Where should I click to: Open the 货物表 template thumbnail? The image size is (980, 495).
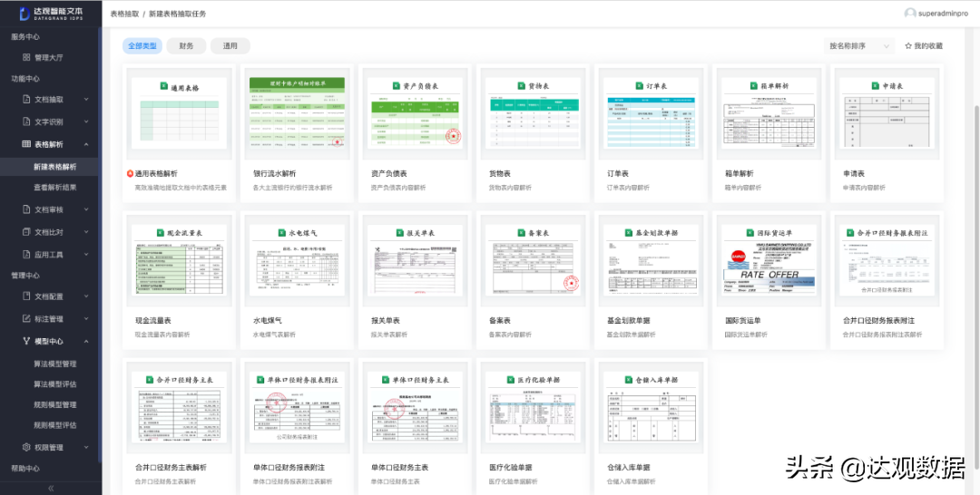(534, 113)
